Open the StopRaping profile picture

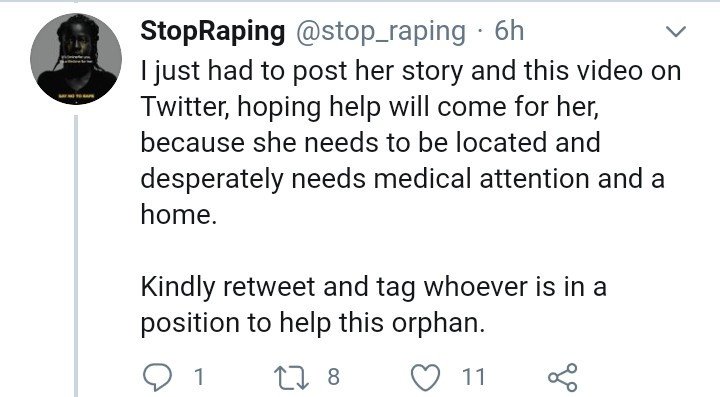pos(76,59)
